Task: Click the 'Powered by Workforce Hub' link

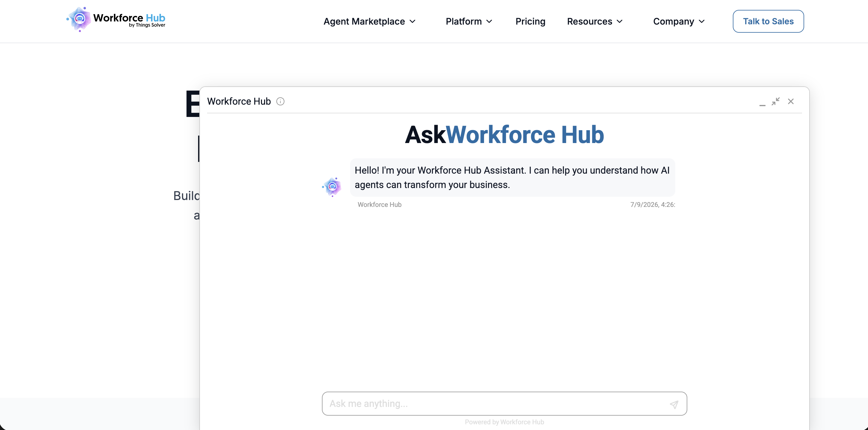Action: pos(504,422)
